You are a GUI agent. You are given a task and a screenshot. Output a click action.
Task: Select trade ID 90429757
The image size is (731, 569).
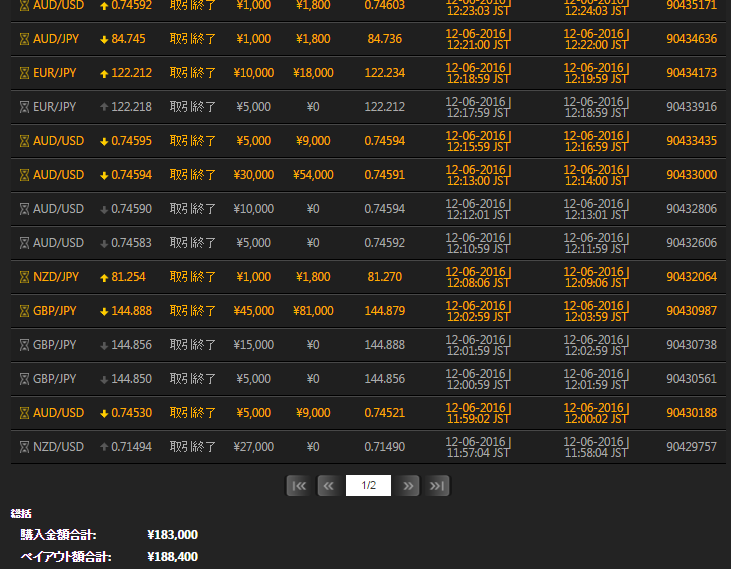691,447
